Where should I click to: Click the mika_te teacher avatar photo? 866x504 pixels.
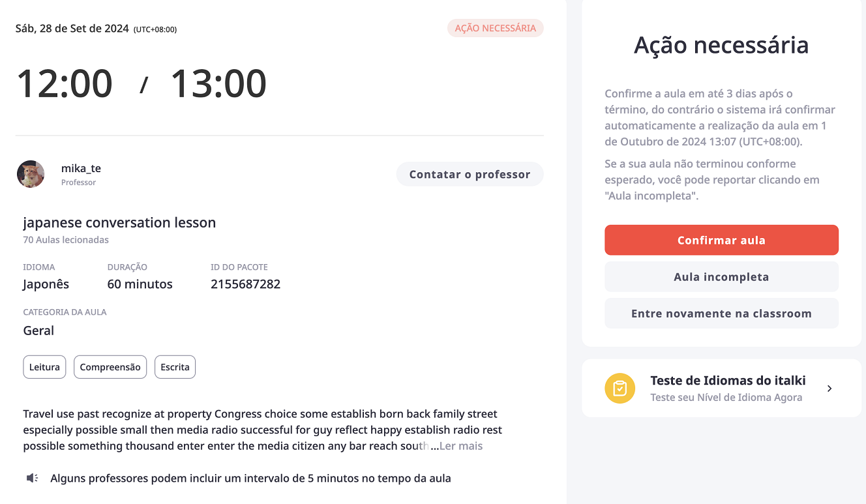pos(31,174)
